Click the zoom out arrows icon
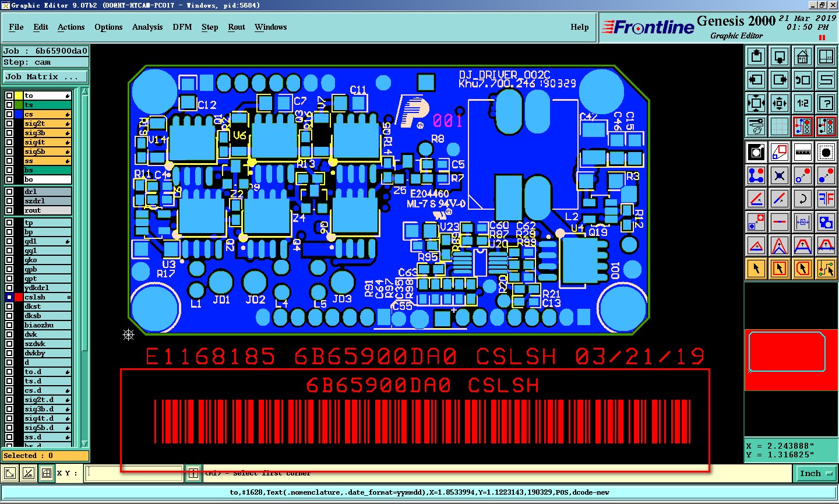 click(x=780, y=103)
